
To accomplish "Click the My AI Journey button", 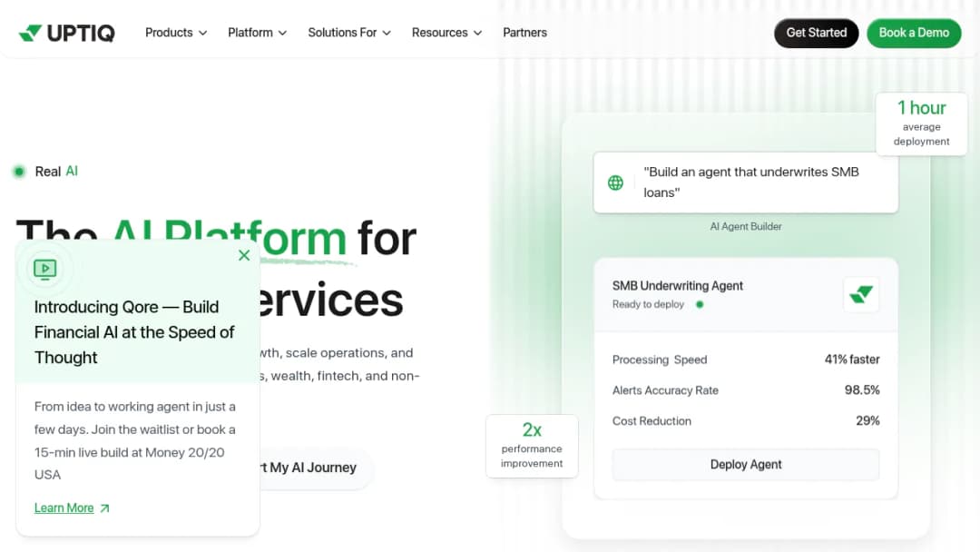I will coord(316,468).
